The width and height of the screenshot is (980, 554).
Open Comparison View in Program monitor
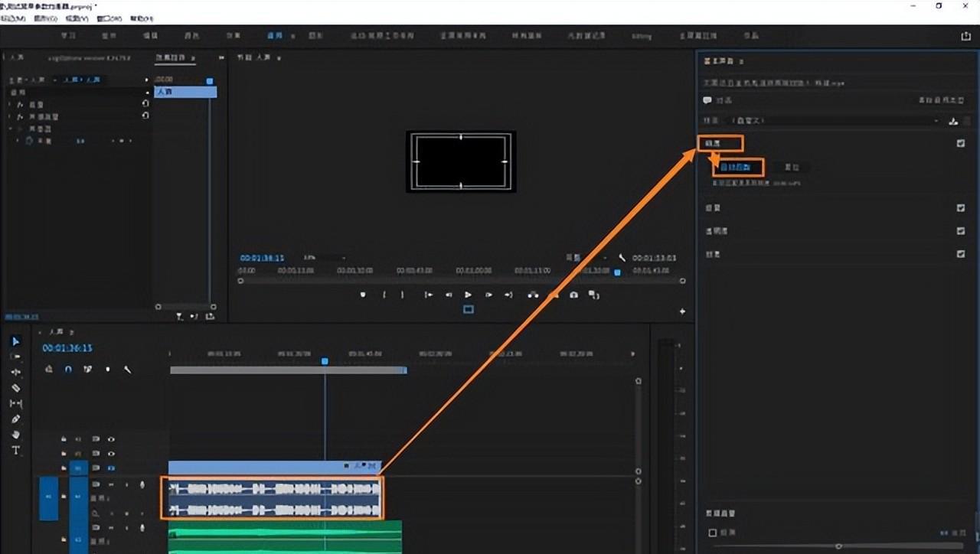click(x=593, y=295)
